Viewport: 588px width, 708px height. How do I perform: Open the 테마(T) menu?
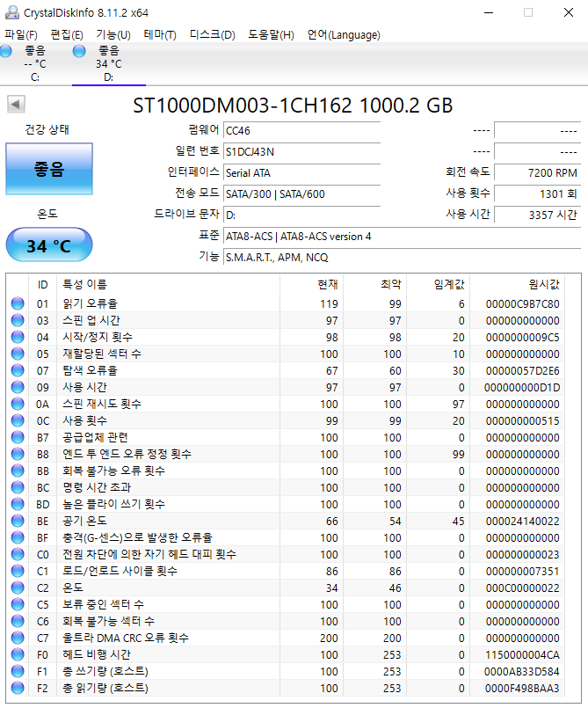[160, 35]
